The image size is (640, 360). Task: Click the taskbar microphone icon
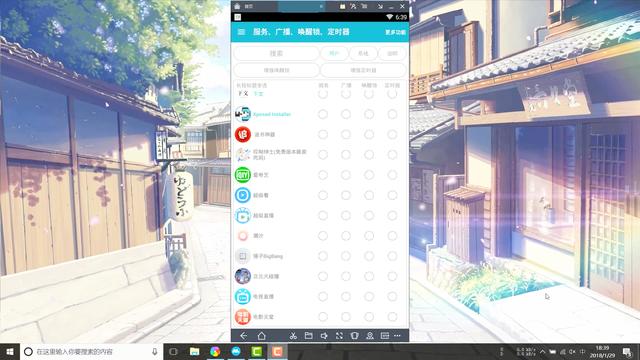coord(155,351)
